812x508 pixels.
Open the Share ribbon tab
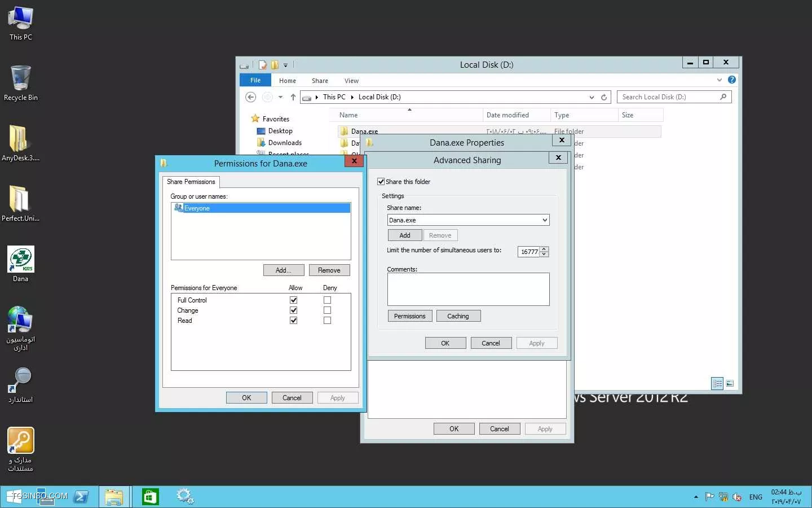click(320, 81)
